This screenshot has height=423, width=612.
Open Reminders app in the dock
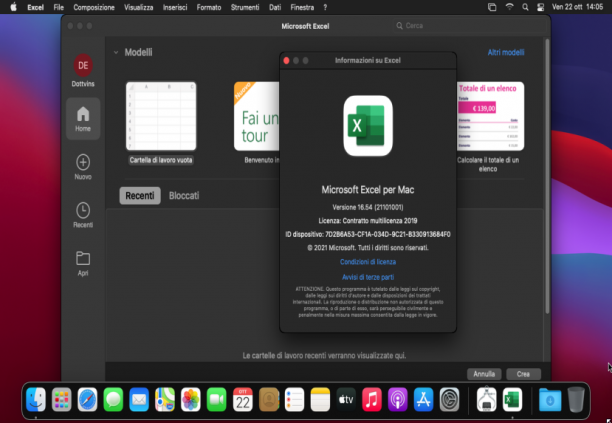[x=294, y=399]
